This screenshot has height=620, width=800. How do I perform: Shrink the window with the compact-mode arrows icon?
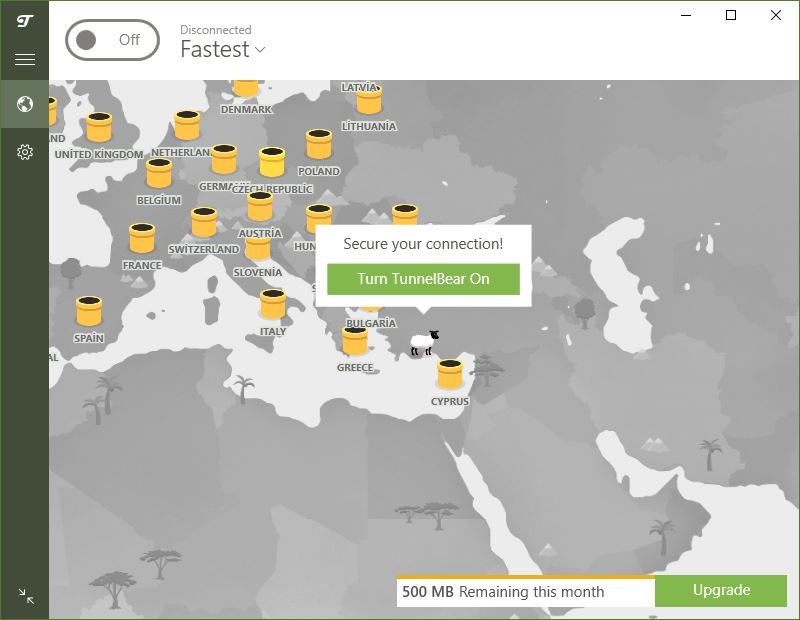click(26, 596)
